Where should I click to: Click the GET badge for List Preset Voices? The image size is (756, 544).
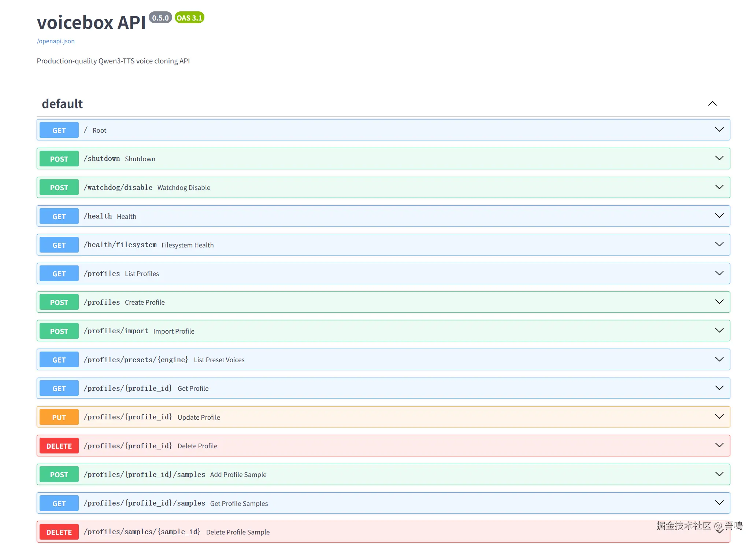59,360
